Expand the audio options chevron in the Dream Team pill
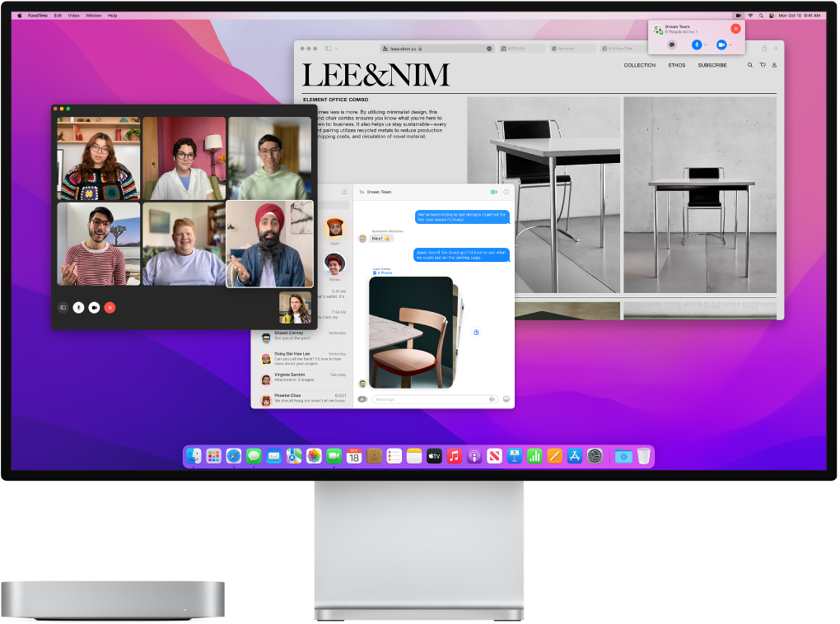This screenshot has height=624, width=840. 707,44
